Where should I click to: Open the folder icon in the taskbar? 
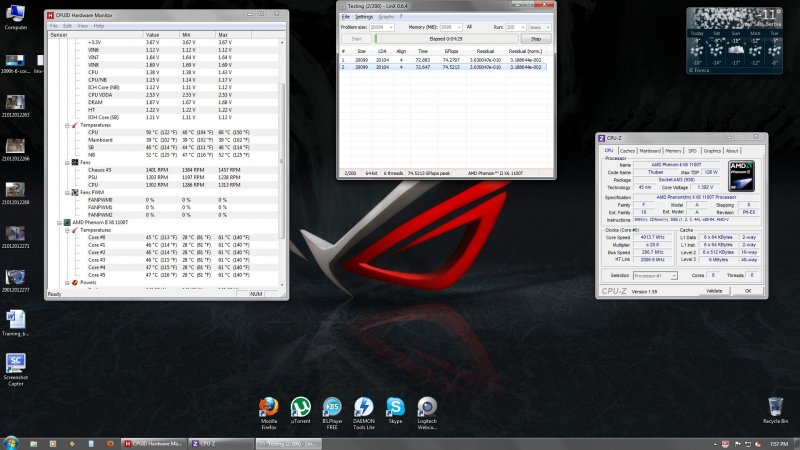pos(33,443)
